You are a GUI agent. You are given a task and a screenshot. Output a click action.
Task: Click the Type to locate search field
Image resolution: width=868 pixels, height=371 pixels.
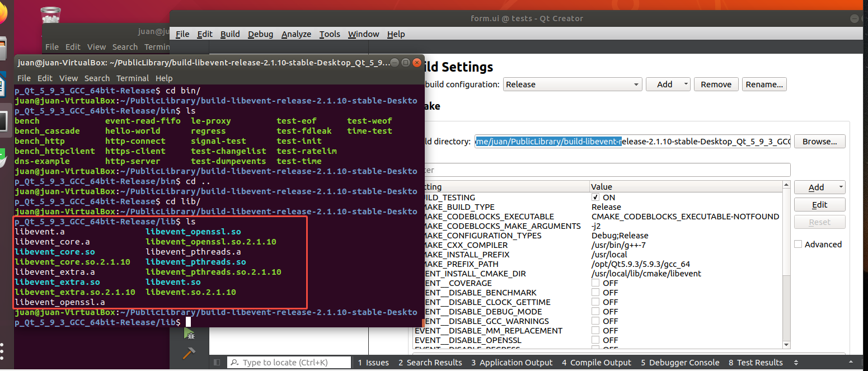289,363
